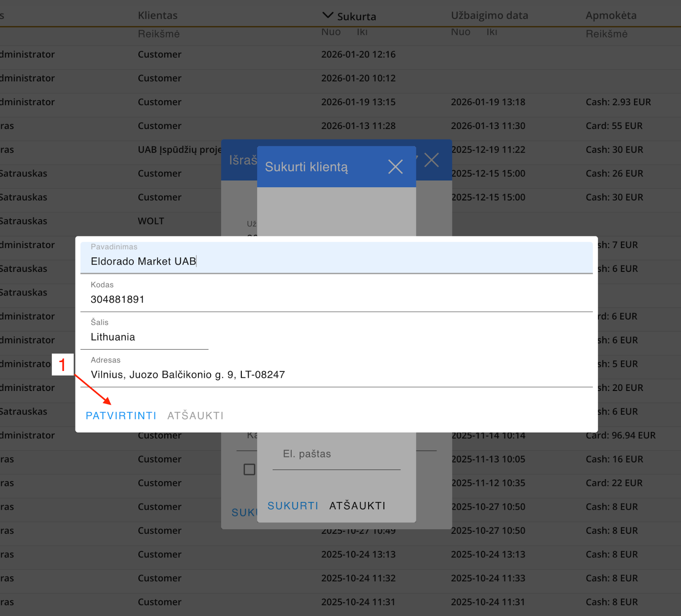
Task: Click ATŠAUKTI in the company details dialog
Action: [195, 416]
